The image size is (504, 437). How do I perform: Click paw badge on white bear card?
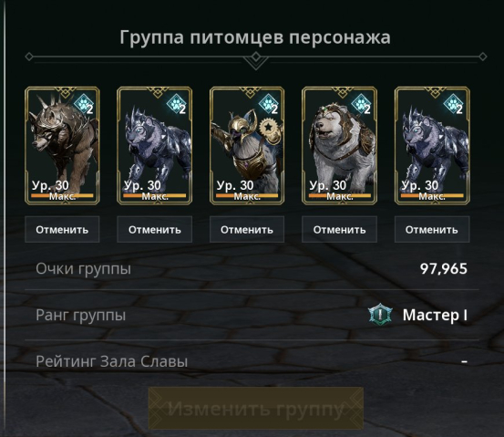(x=361, y=104)
